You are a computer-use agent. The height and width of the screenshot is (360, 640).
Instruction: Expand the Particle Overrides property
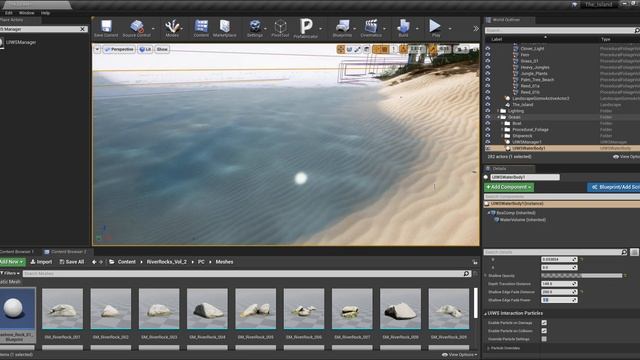(x=489, y=348)
